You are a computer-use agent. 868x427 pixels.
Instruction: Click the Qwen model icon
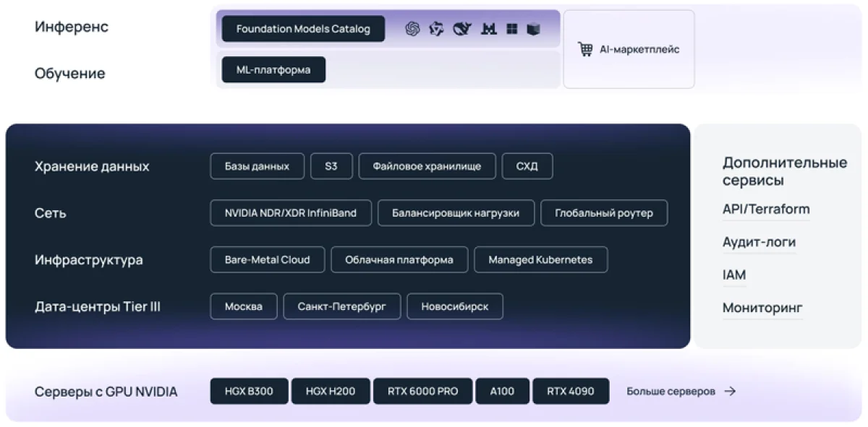[436, 29]
